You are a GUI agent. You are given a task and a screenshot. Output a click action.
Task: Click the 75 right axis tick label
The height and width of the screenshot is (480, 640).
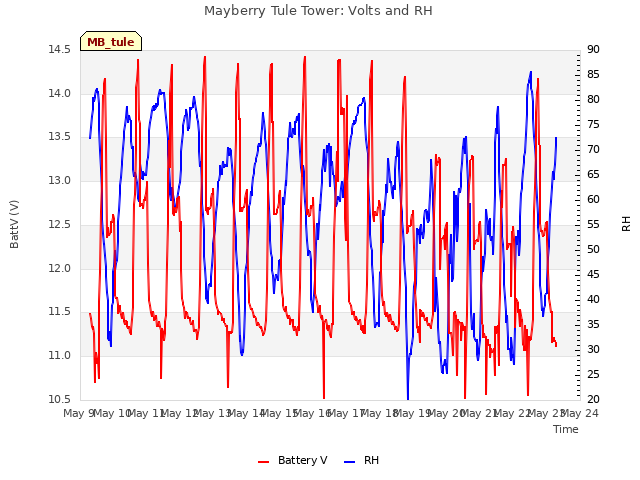point(593,124)
